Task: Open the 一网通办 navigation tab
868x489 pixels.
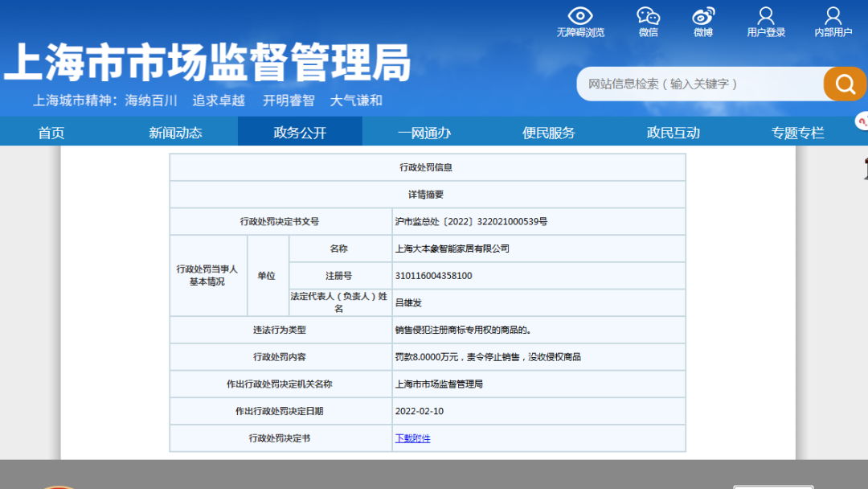Action: click(x=424, y=133)
